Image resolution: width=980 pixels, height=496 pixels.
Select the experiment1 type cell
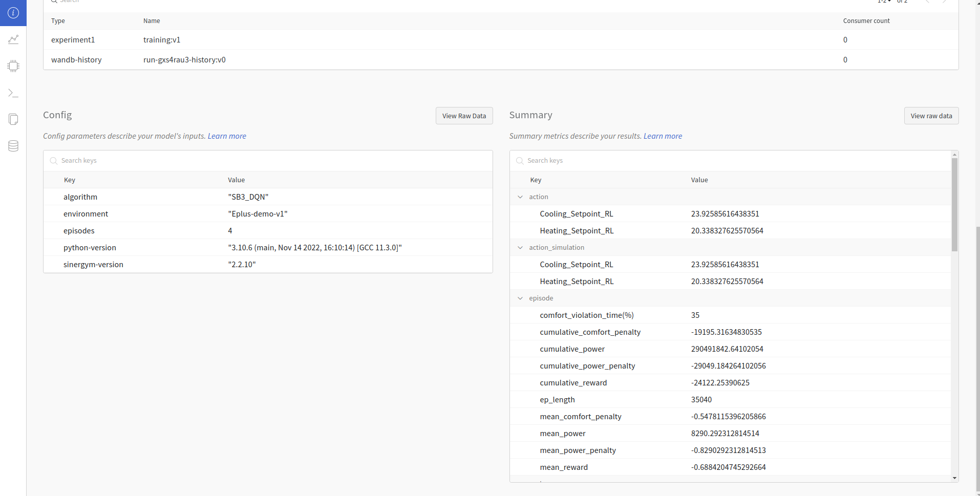[73, 40]
